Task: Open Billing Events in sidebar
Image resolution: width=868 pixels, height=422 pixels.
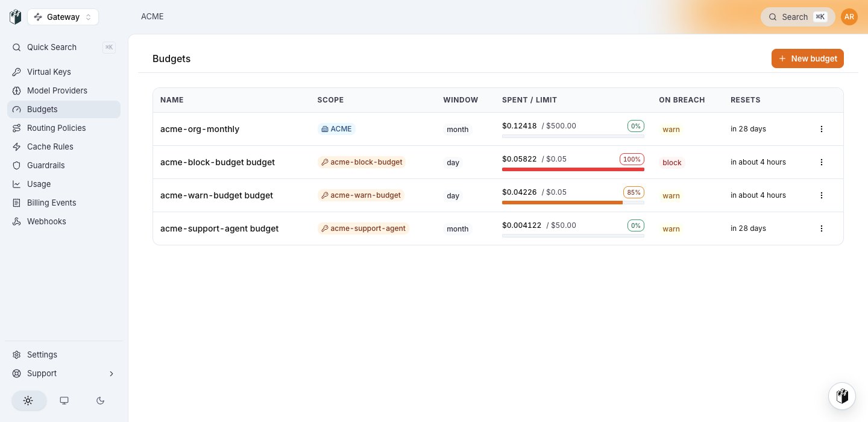Action: pyautogui.click(x=64, y=203)
